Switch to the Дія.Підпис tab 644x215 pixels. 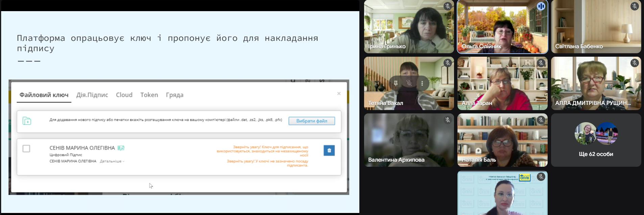pyautogui.click(x=92, y=95)
